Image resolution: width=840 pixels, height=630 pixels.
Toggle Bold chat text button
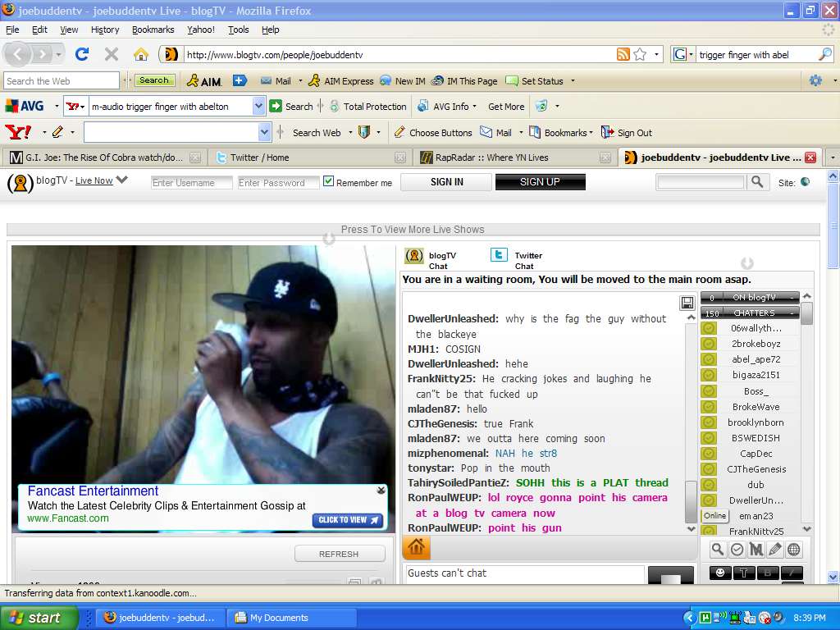[x=768, y=573]
